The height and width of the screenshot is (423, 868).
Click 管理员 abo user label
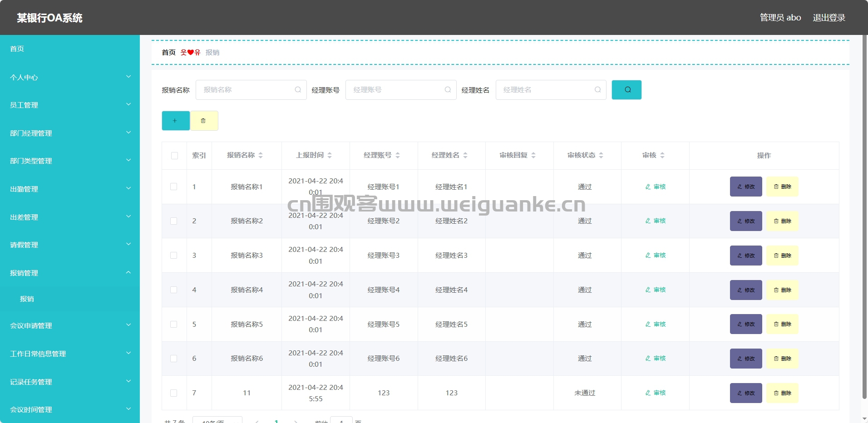[x=780, y=18]
